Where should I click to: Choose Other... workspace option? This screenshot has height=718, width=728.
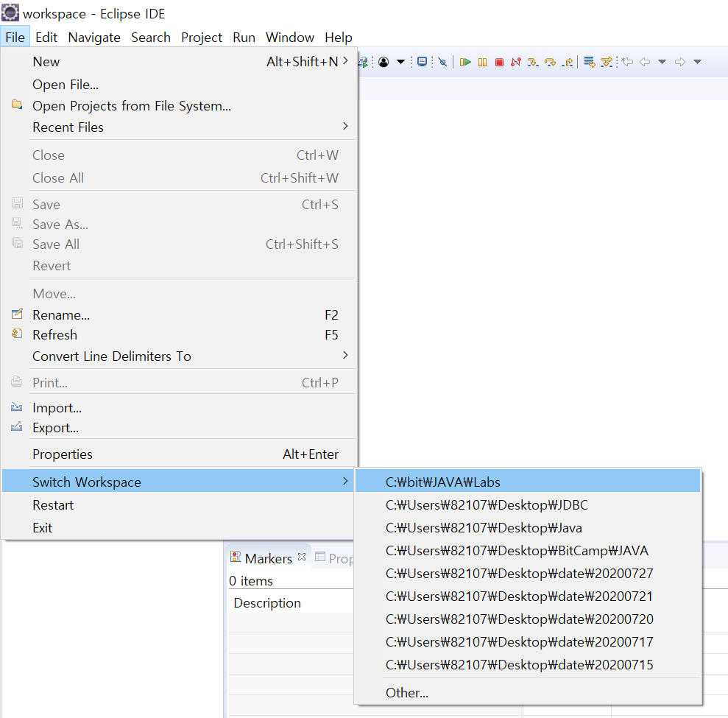click(528, 692)
